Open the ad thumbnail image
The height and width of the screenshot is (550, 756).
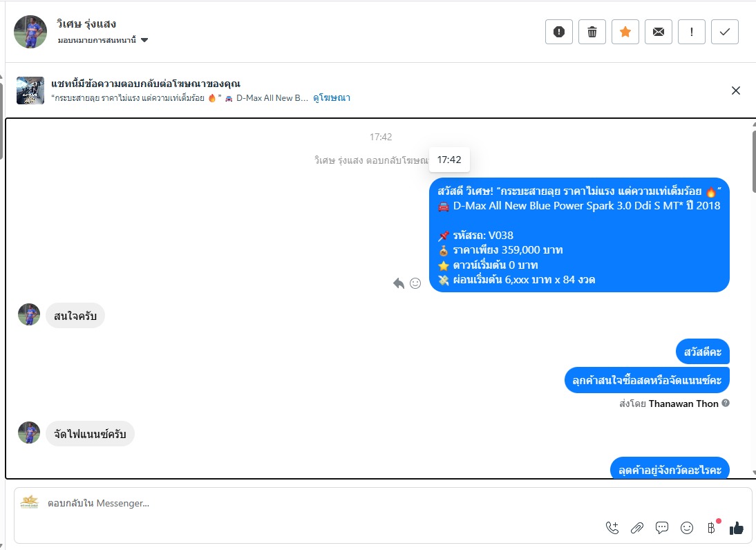click(30, 90)
